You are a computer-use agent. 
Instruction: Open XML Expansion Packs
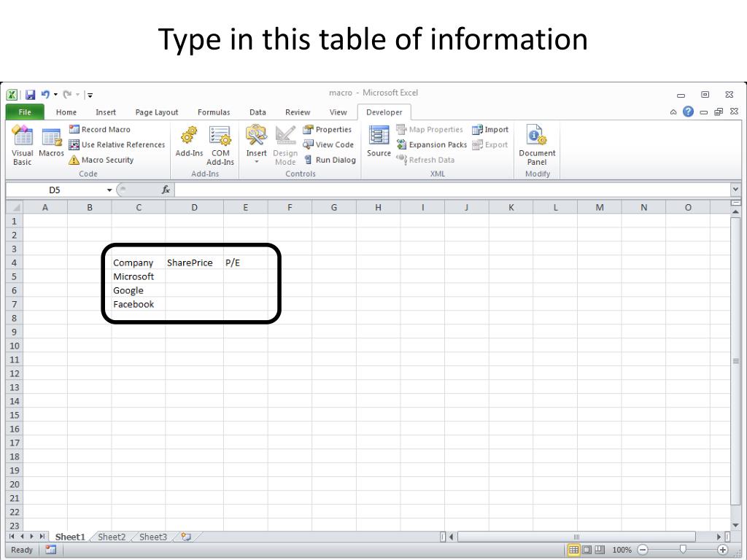pos(432,145)
